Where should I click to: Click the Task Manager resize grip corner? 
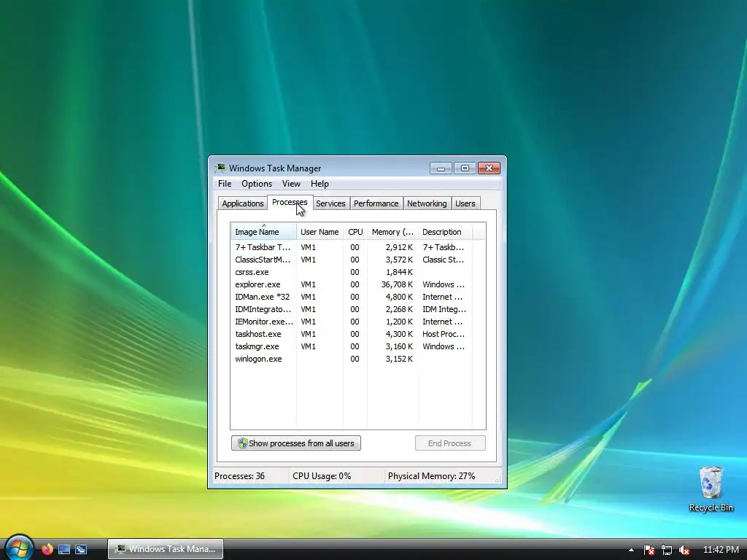click(x=498, y=480)
